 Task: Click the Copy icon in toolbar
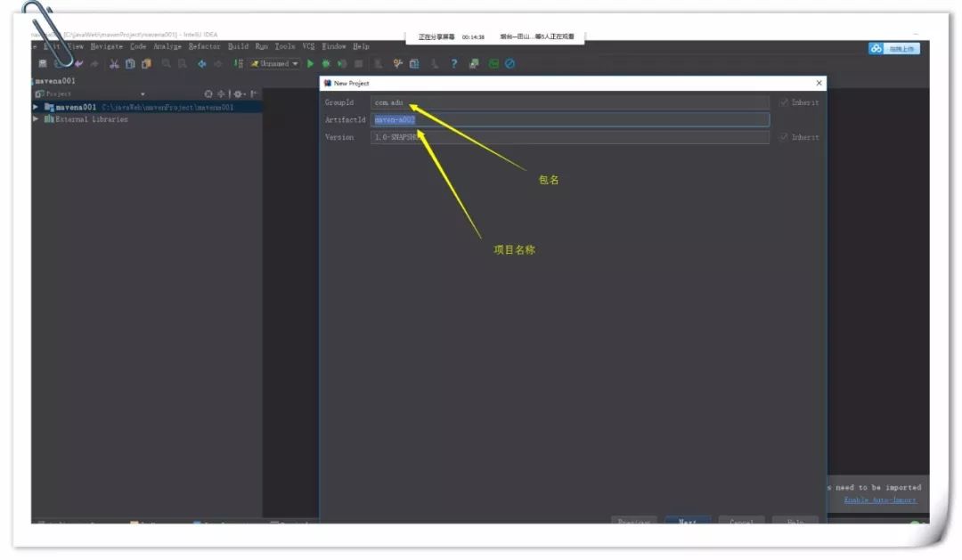click(130, 64)
